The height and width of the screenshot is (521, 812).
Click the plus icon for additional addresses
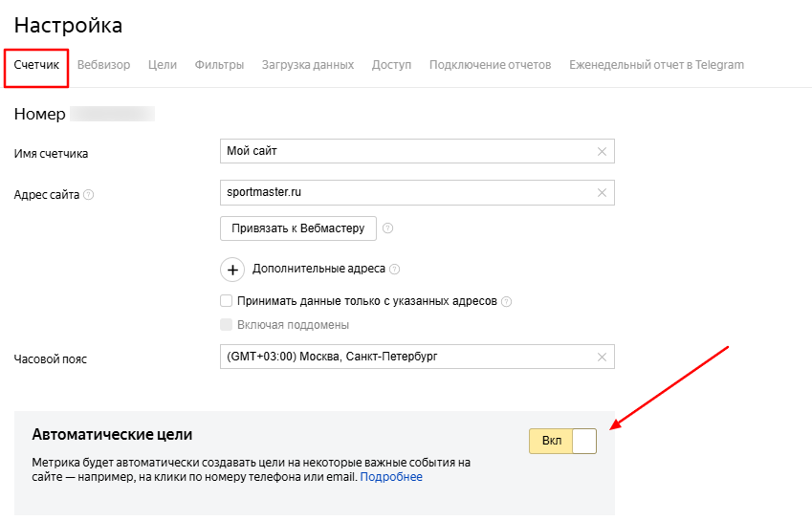[x=233, y=270]
